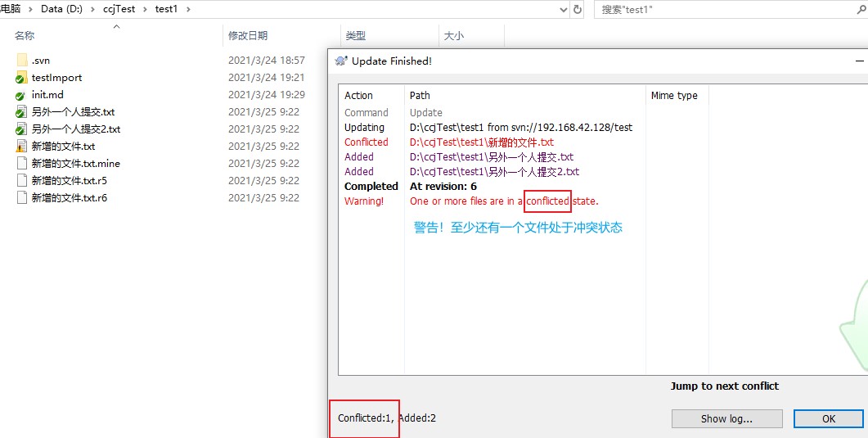Click the ccjTest breadcrumb arrow
Screen dimensions: 868x438
click(x=146, y=9)
